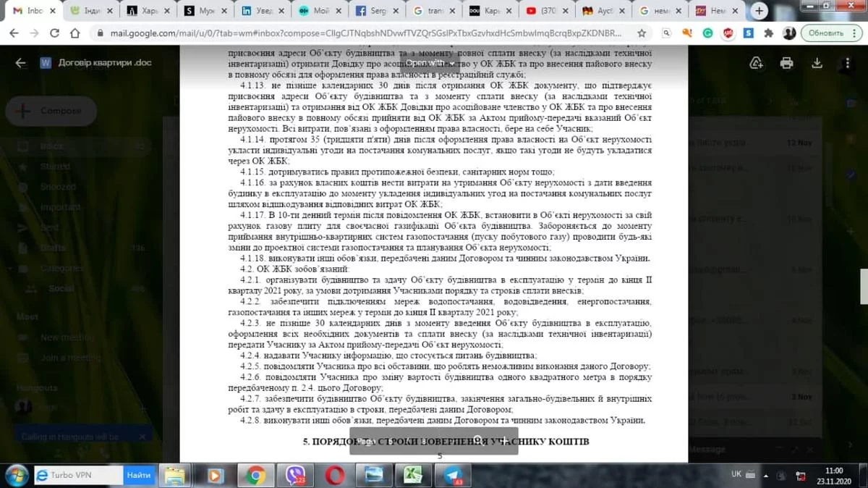This screenshot has height=488, width=868.
Task: Open Telegram from the taskbar
Action: (454, 475)
